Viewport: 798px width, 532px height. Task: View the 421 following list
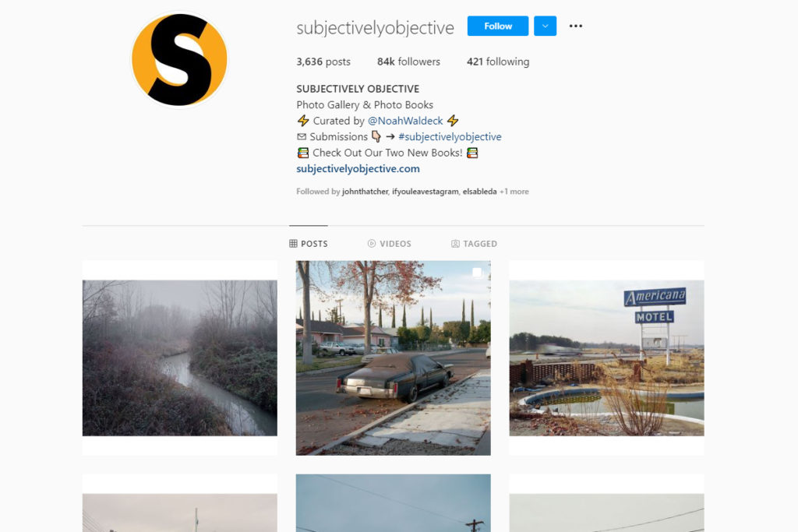click(x=498, y=62)
